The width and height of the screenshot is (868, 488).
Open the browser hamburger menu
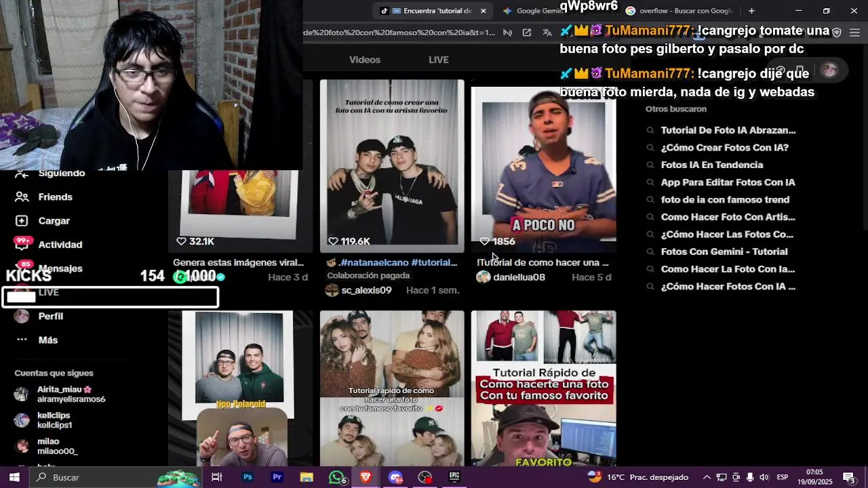click(854, 33)
